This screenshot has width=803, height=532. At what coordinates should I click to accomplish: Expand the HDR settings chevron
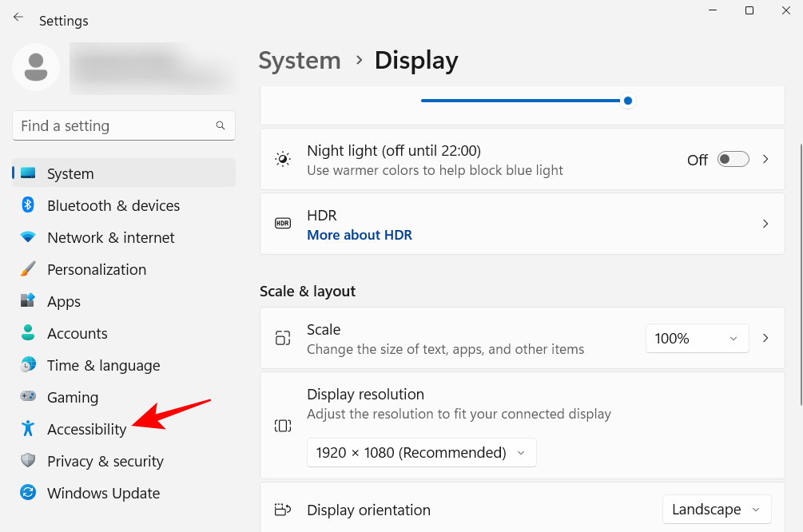pyautogui.click(x=765, y=224)
